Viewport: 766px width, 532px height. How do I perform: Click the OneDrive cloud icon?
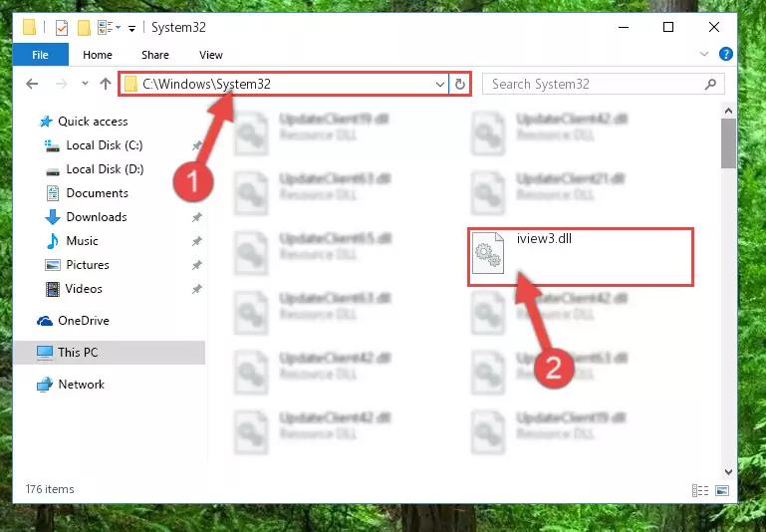[45, 321]
